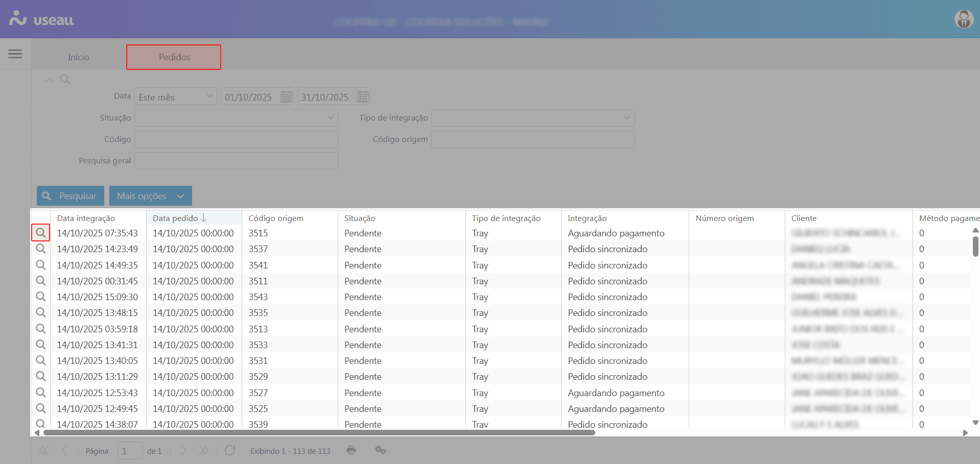Focus the Pesquisa geral input field

tap(236, 161)
